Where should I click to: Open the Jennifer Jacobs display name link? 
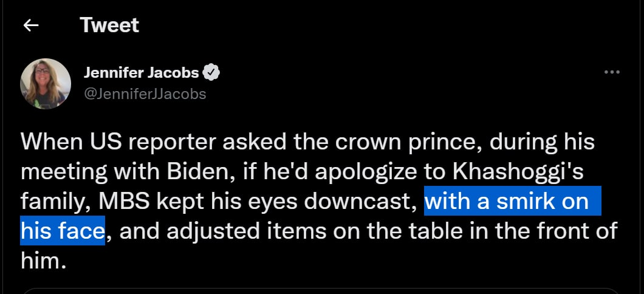(142, 73)
